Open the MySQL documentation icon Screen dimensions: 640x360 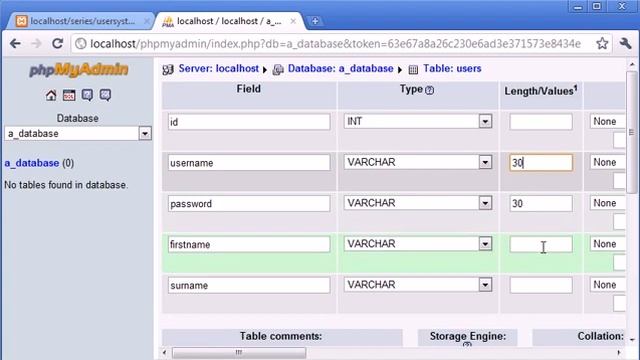[x=105, y=95]
